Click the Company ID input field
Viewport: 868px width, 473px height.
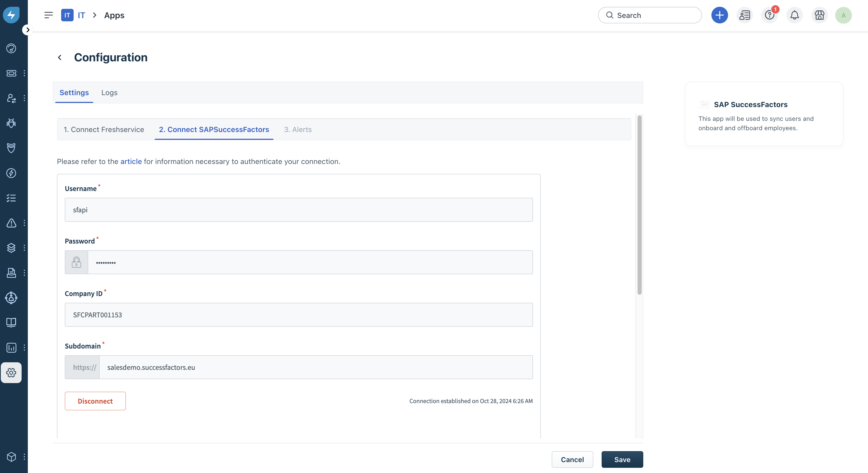[x=299, y=315]
